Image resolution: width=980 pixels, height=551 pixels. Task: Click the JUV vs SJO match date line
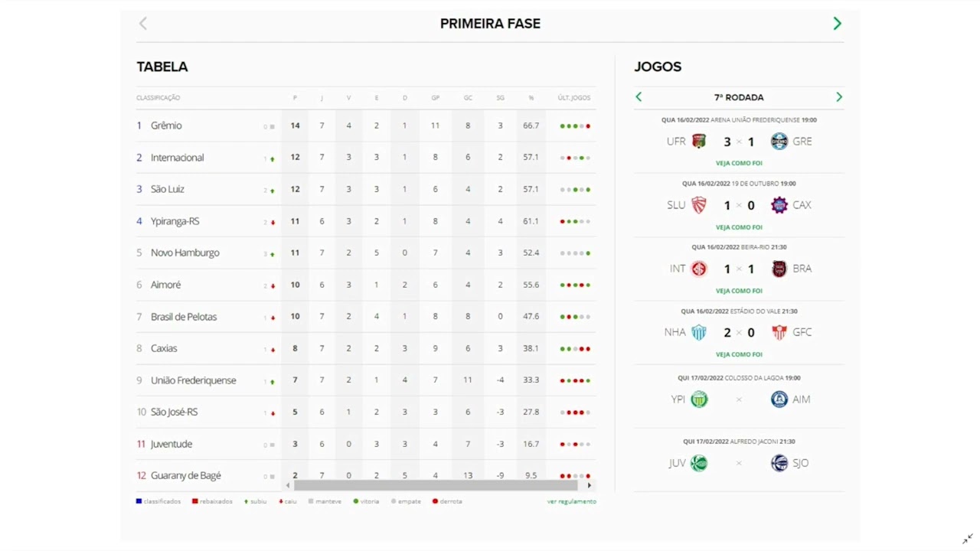(x=739, y=442)
